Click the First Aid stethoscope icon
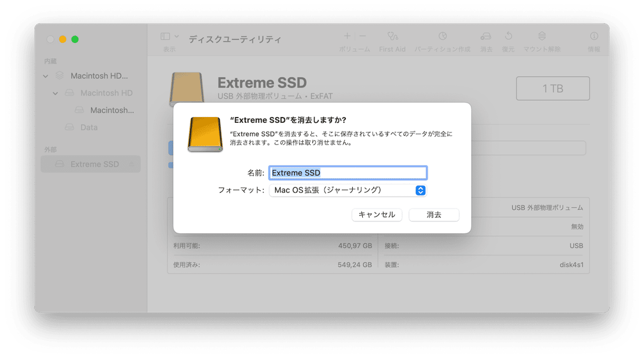The width and height of the screenshot is (644, 358). 392,37
